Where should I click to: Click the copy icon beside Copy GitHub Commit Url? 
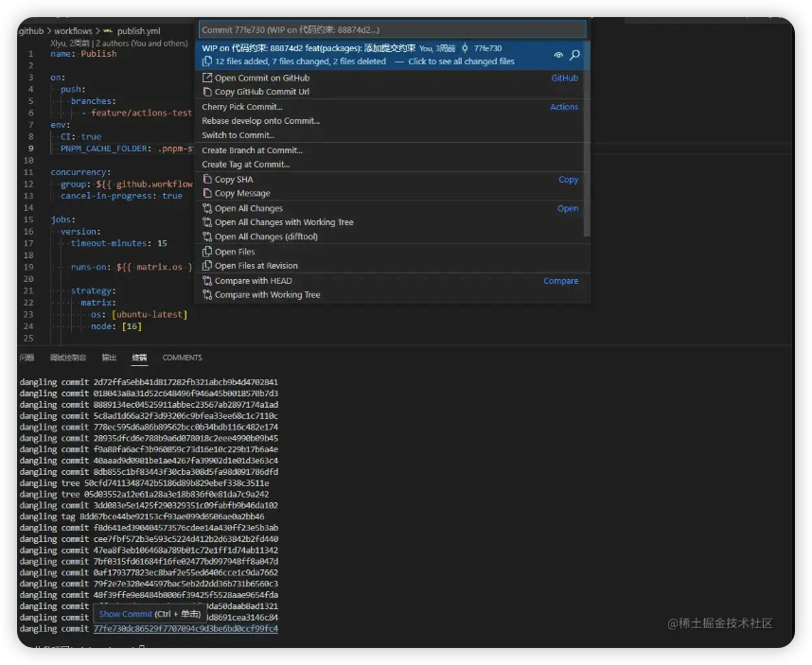[207, 92]
